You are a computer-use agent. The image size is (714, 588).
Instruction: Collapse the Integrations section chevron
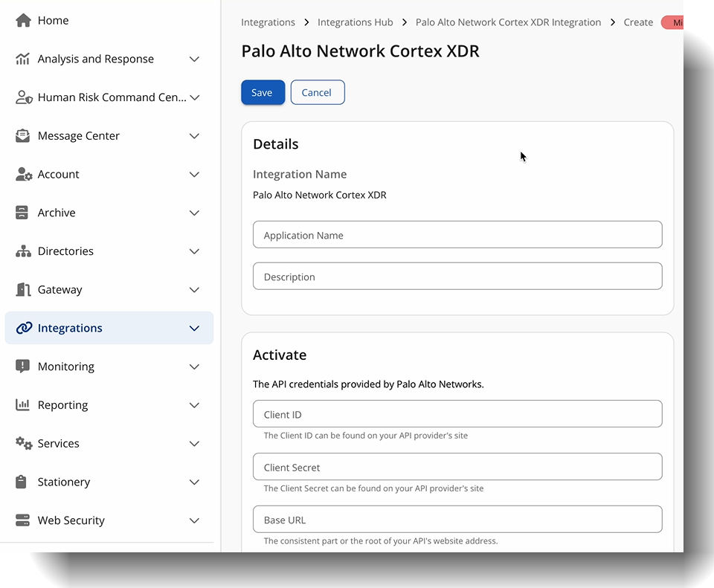[x=194, y=329]
